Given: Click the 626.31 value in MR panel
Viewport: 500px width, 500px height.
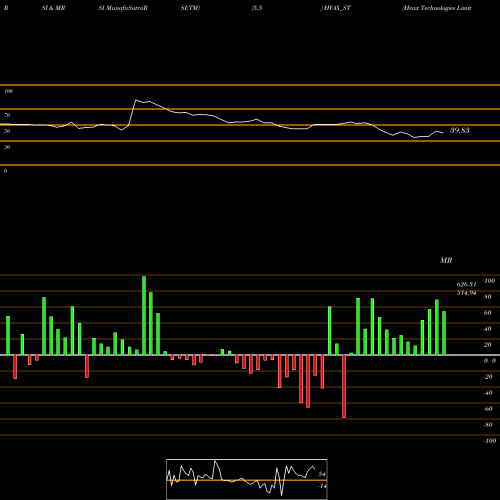Looking at the screenshot, I should 466,284.
